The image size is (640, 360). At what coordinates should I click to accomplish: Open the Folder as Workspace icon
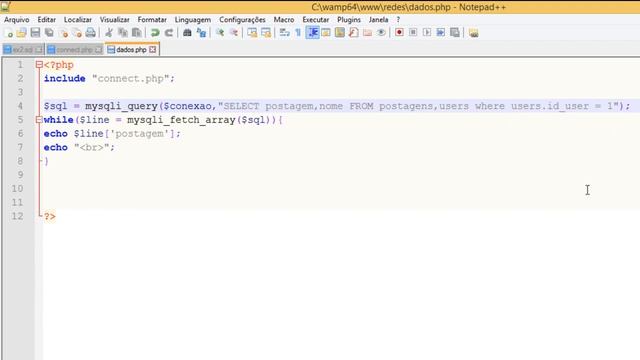click(367, 33)
